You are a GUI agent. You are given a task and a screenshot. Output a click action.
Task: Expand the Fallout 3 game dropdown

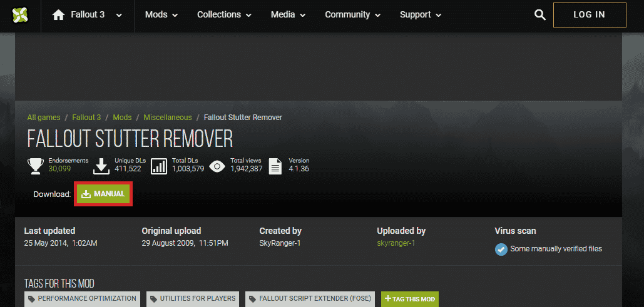119,16
